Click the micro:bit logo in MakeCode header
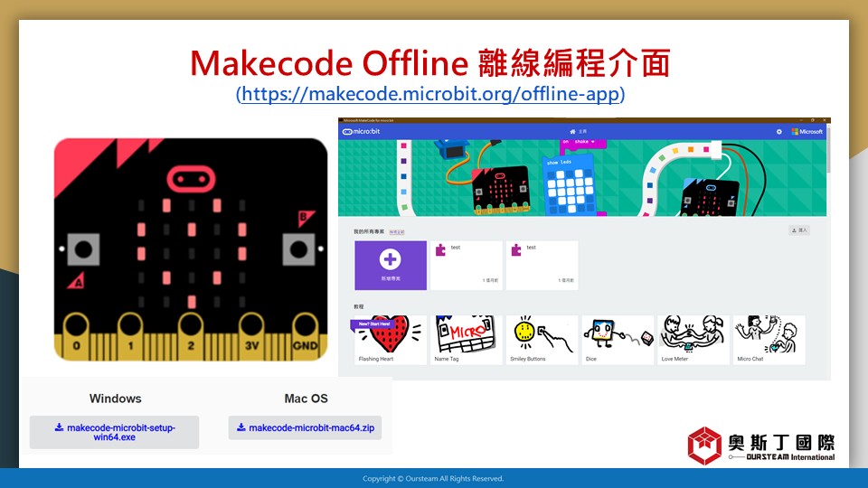This screenshot has width=868, height=488. tap(362, 132)
